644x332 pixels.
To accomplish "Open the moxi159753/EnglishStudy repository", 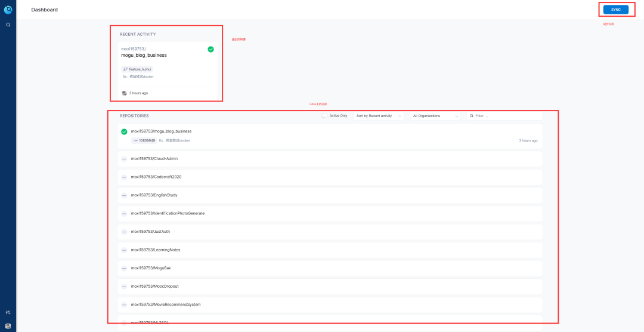I will 330,195.
